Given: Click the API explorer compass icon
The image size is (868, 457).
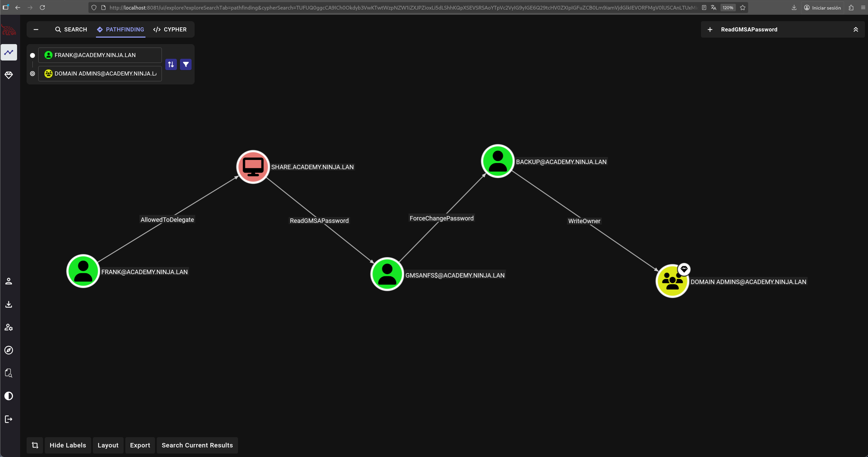Looking at the screenshot, I should 9,350.
